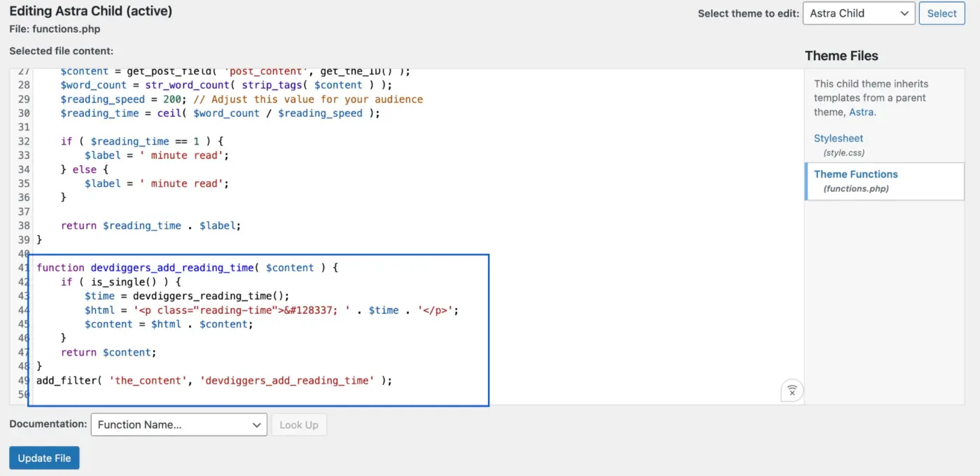Click line with $word_count = str_word_count
The height and width of the screenshot is (476, 980).
pos(226,85)
